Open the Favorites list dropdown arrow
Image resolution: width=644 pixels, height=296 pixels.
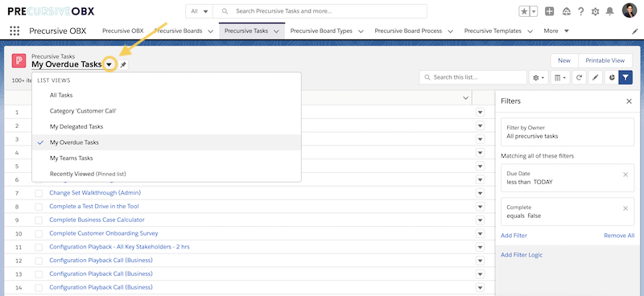[534, 11]
